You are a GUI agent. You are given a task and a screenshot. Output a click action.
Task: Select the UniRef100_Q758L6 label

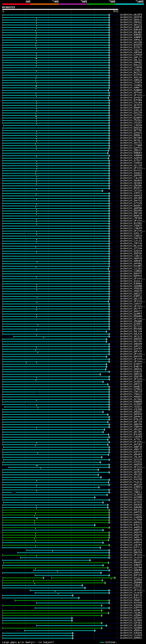[131, 389]
